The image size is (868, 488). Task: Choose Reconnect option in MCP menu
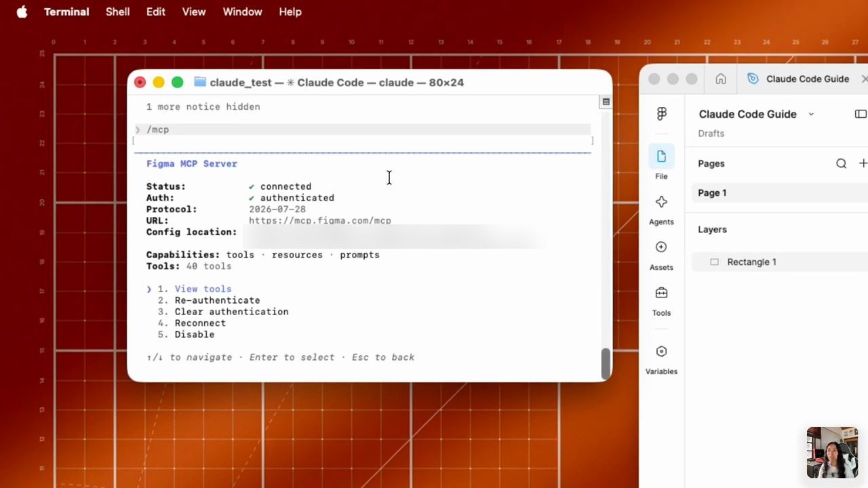pos(200,323)
